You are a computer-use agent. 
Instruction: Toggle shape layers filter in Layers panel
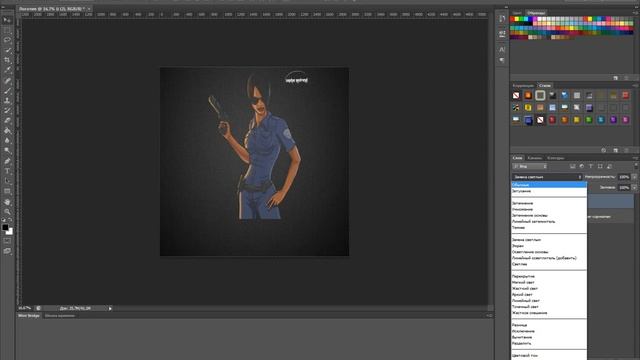[600, 166]
